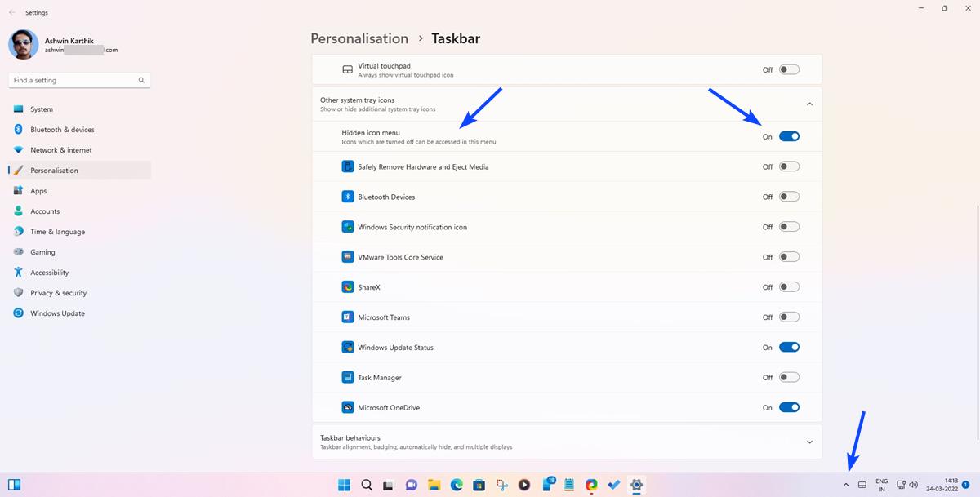This screenshot has width=980, height=497.
Task: Go back using the Personalisation breadcrumb link
Action: coord(359,38)
